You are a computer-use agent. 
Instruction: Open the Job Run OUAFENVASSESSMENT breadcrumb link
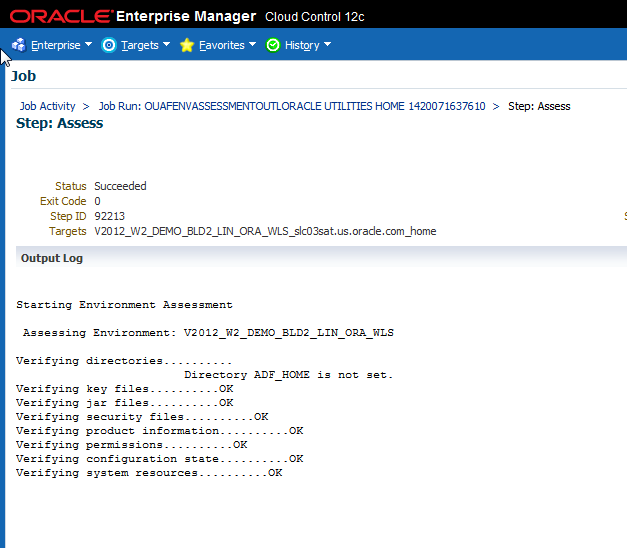(292, 106)
